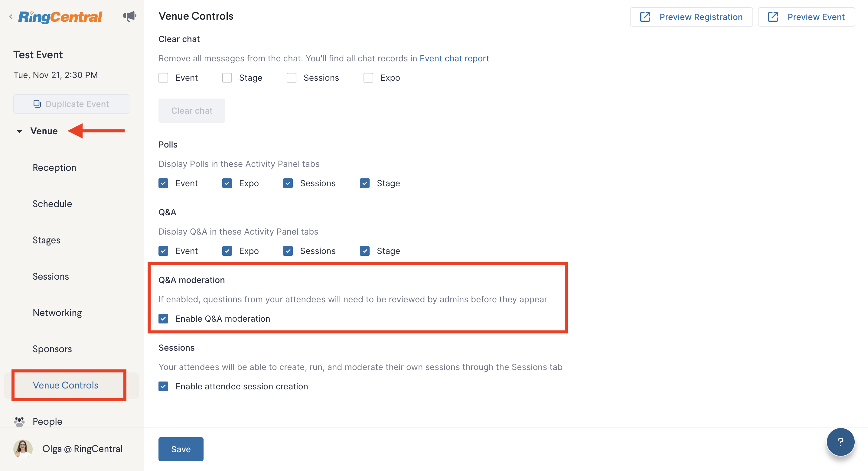This screenshot has height=471, width=868.
Task: Click the external-link icon in Preview Event
Action: click(x=773, y=17)
